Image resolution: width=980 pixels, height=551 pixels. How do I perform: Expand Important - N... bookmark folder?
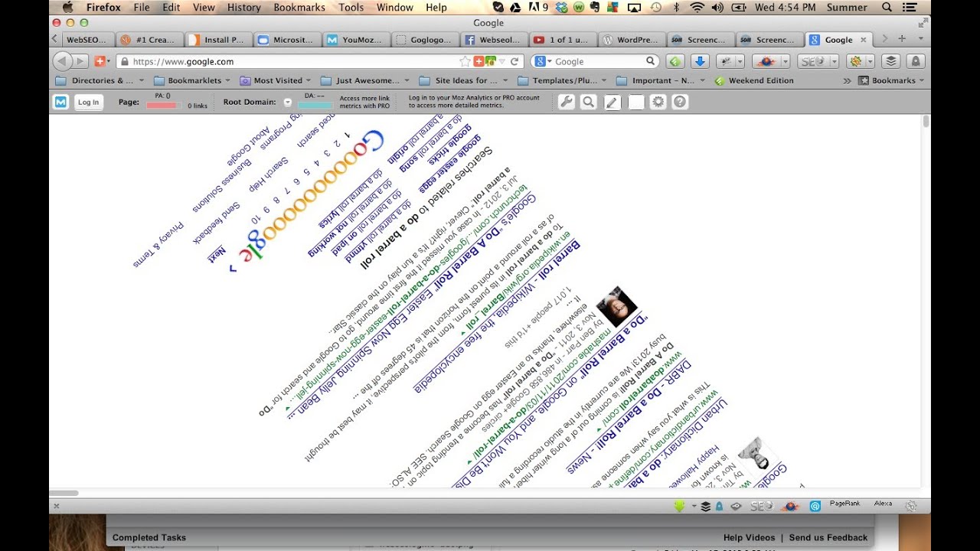[662, 80]
